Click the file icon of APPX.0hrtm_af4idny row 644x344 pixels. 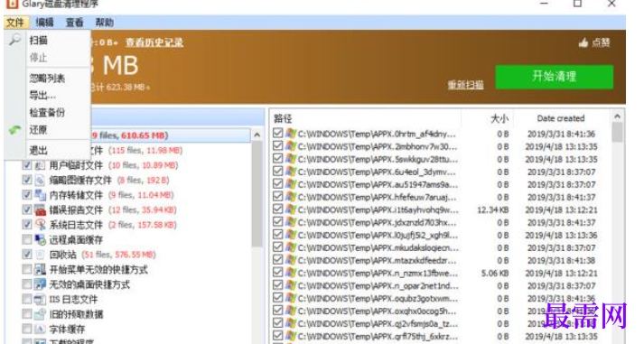(x=291, y=134)
